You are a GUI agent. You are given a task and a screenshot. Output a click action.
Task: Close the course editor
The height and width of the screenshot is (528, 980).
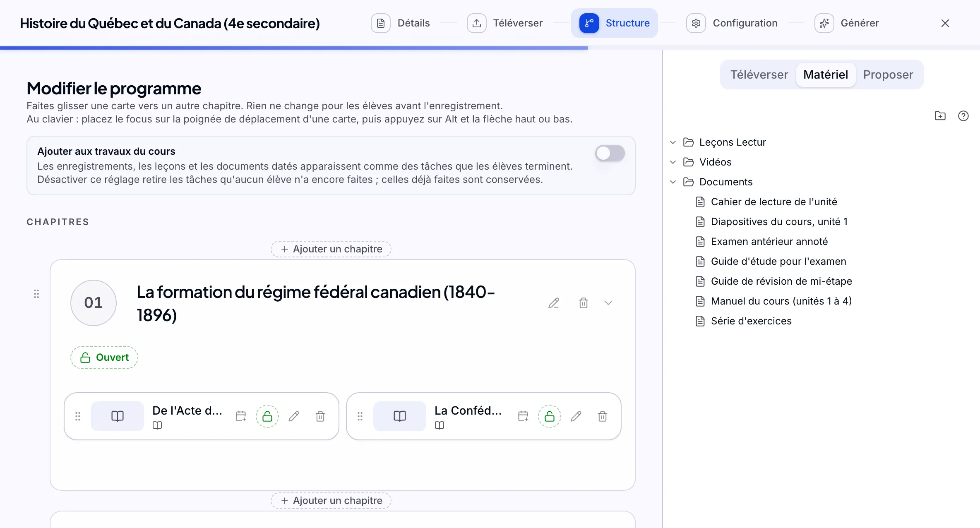(x=945, y=23)
